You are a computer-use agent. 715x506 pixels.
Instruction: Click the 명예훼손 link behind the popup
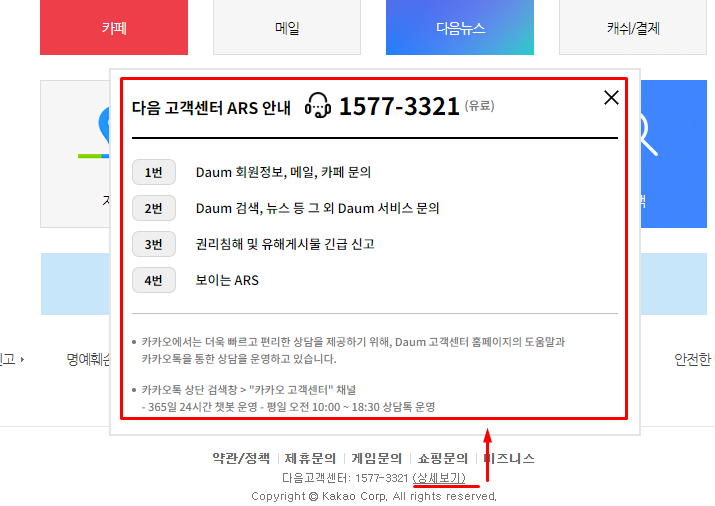point(88,359)
